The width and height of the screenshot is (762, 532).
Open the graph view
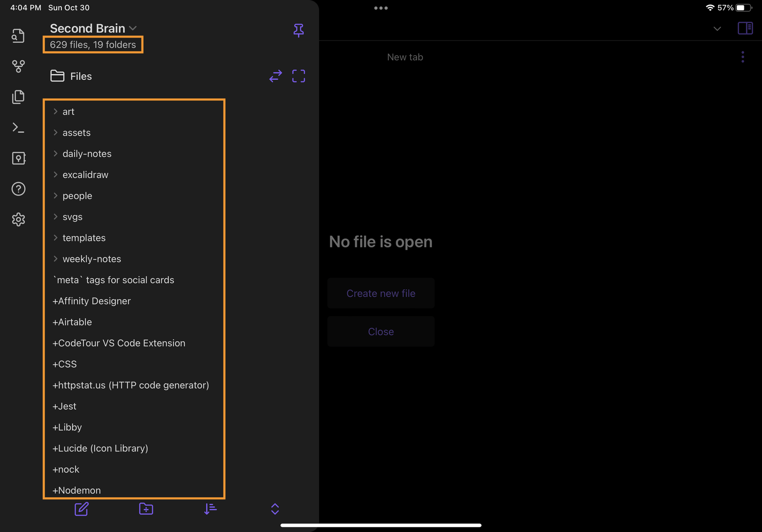point(18,67)
